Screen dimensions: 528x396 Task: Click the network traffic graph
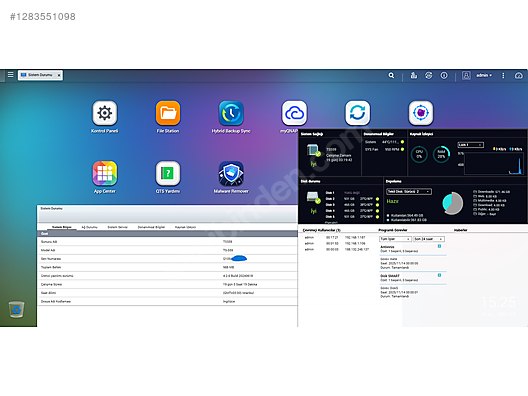[x=494, y=164]
